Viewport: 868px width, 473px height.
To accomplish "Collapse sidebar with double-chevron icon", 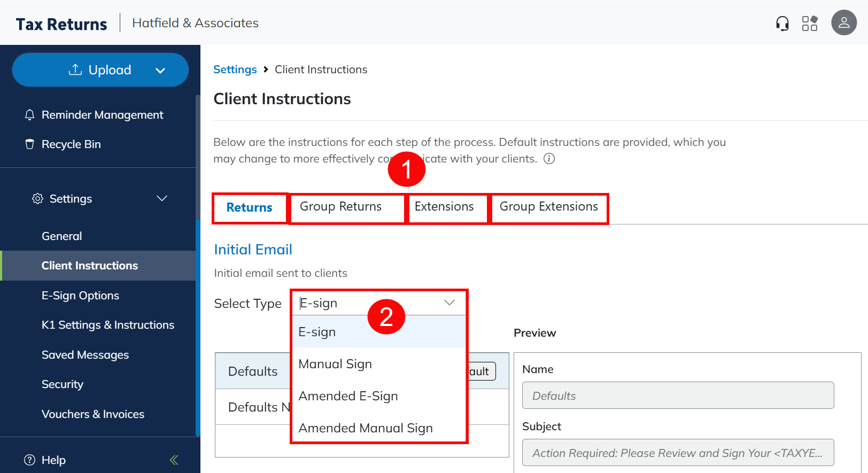I will [174, 460].
